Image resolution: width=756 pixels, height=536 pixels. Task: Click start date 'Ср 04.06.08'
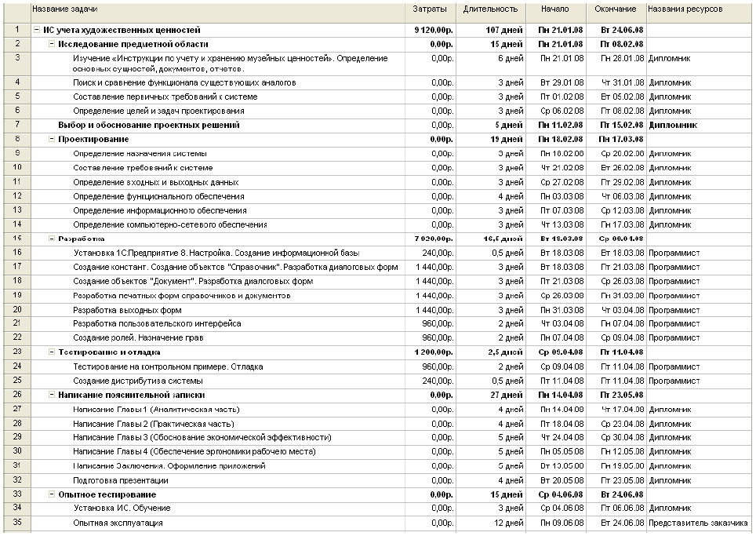(562, 494)
